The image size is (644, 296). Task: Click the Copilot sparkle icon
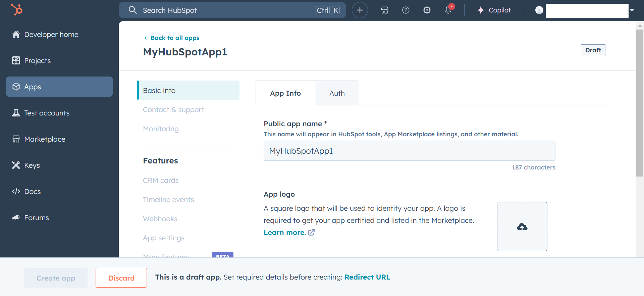coord(481,10)
